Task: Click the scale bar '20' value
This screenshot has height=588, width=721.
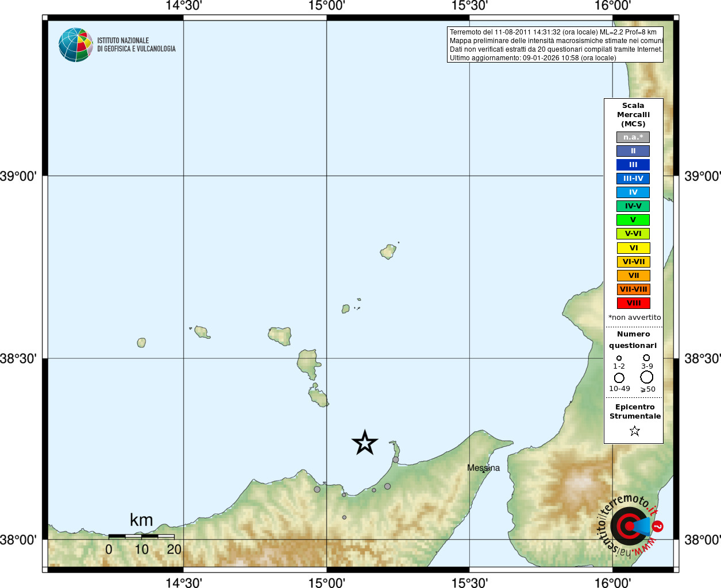Action: pyautogui.click(x=174, y=550)
